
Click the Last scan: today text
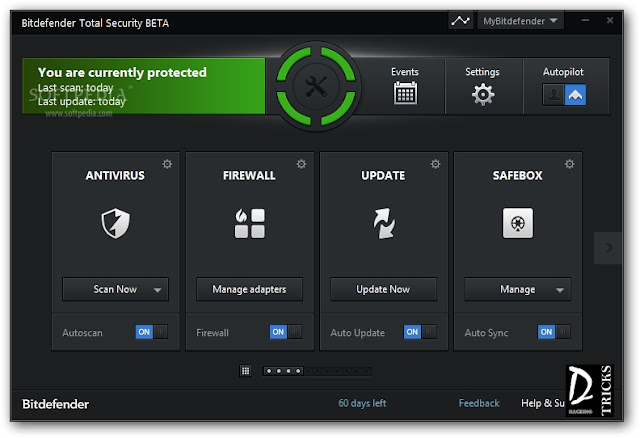click(76, 88)
